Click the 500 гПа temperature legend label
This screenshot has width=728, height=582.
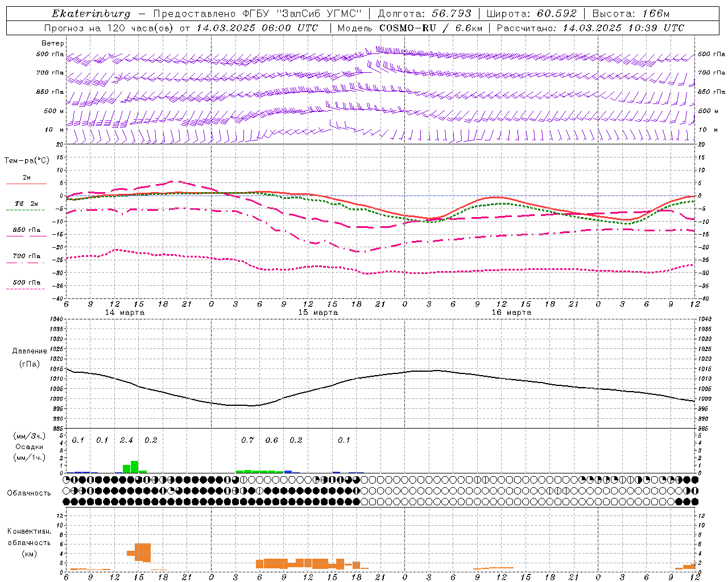click(27, 282)
